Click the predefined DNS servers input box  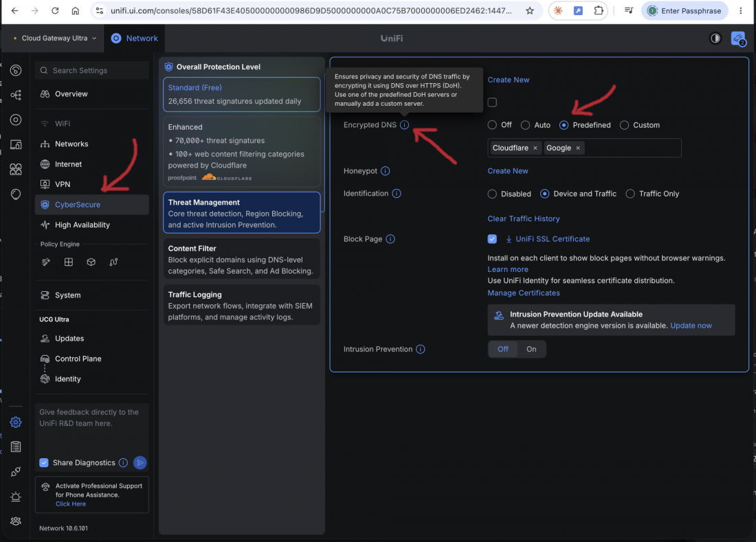point(584,148)
